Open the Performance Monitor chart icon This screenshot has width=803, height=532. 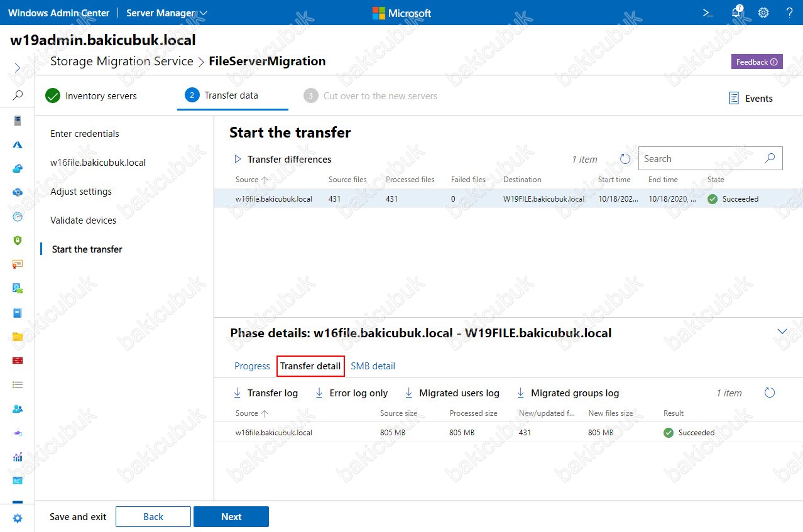(x=18, y=457)
